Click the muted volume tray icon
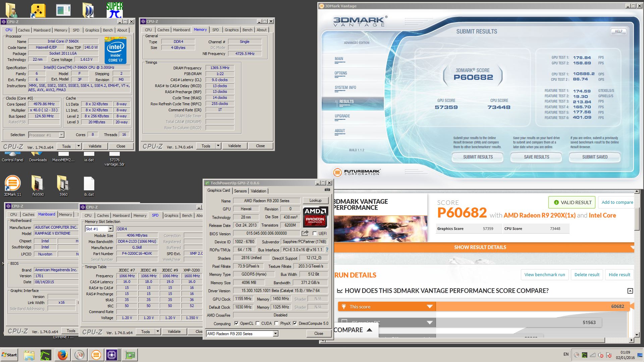Screen dimensions: 644x362 tap(600, 355)
